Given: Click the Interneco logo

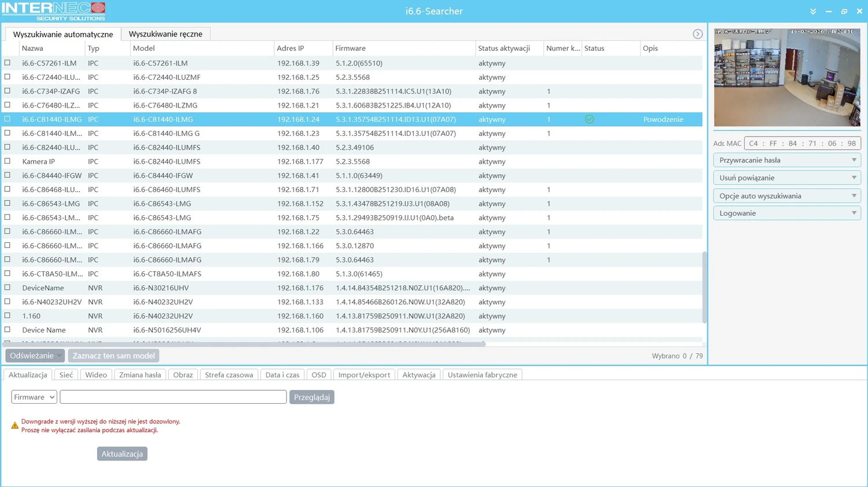Looking at the screenshot, I should click(x=53, y=11).
